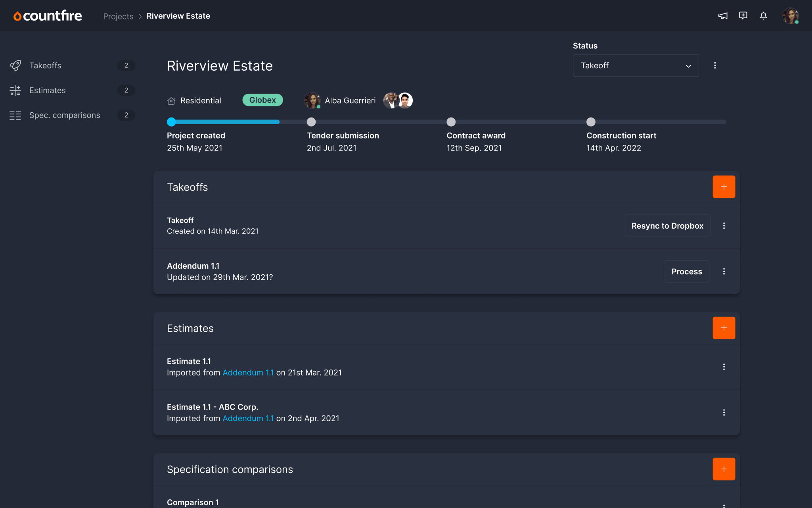812x508 pixels.
Task: Click the Estimates calculator icon in sidebar
Action: pyautogui.click(x=15, y=90)
